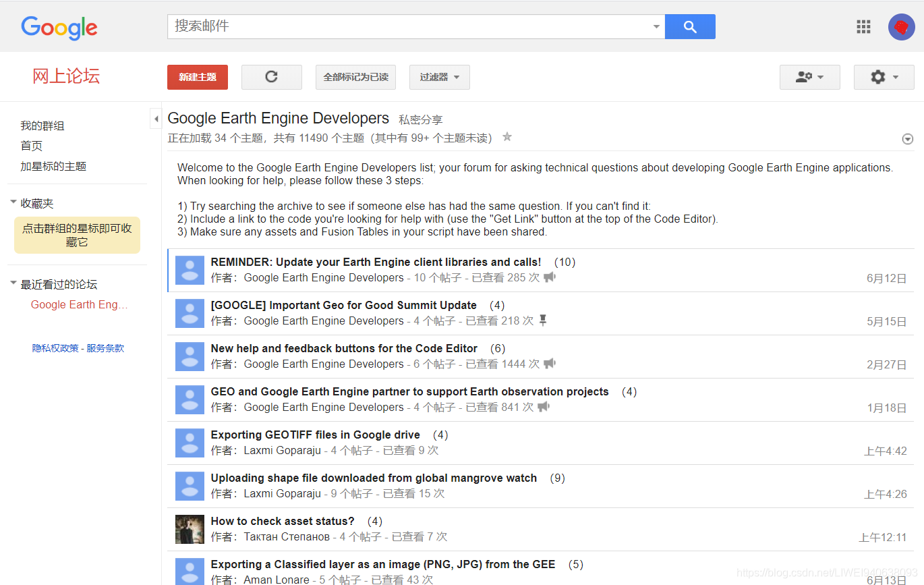Open Exporting GEOTIFF files in Google drive topic
The image size is (924, 585).
315,435
